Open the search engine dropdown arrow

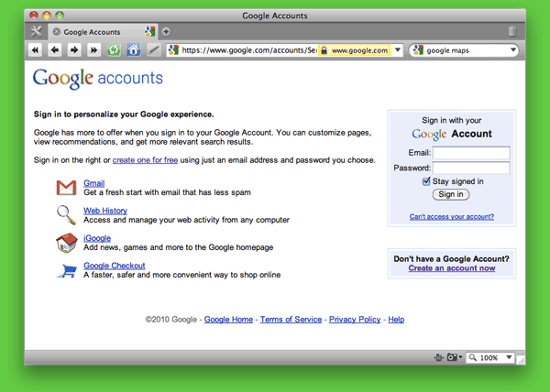[512, 50]
